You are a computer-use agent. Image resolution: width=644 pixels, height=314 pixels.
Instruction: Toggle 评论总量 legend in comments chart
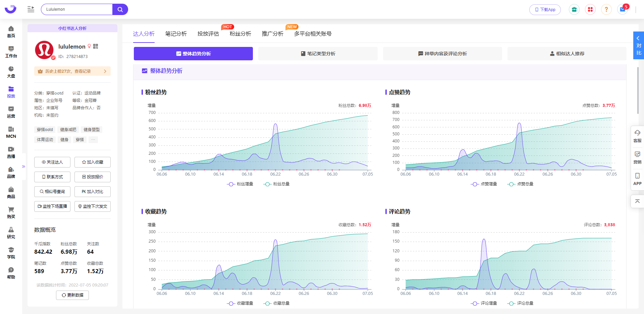pyautogui.click(x=520, y=303)
